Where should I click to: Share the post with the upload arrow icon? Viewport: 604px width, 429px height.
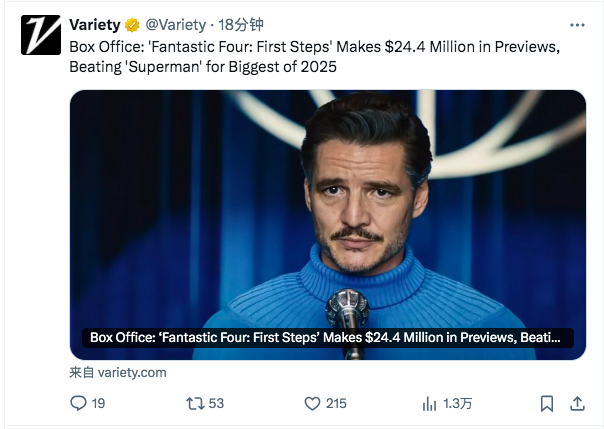[x=577, y=403]
